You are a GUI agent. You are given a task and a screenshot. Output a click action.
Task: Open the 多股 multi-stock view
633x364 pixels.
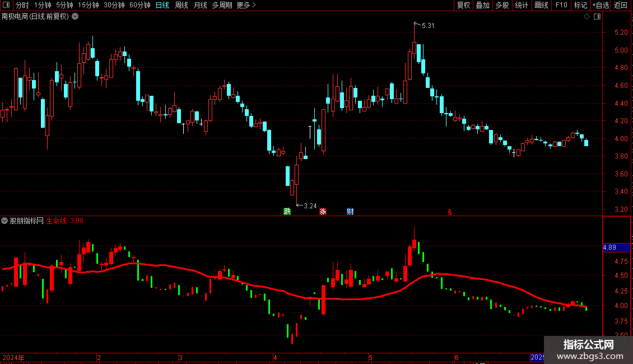point(502,5)
